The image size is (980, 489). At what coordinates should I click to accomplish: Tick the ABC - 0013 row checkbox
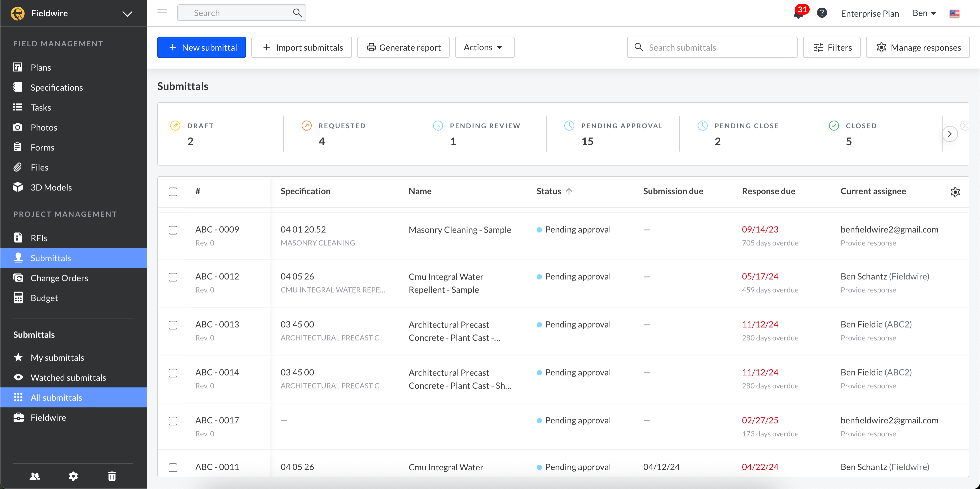[173, 325]
